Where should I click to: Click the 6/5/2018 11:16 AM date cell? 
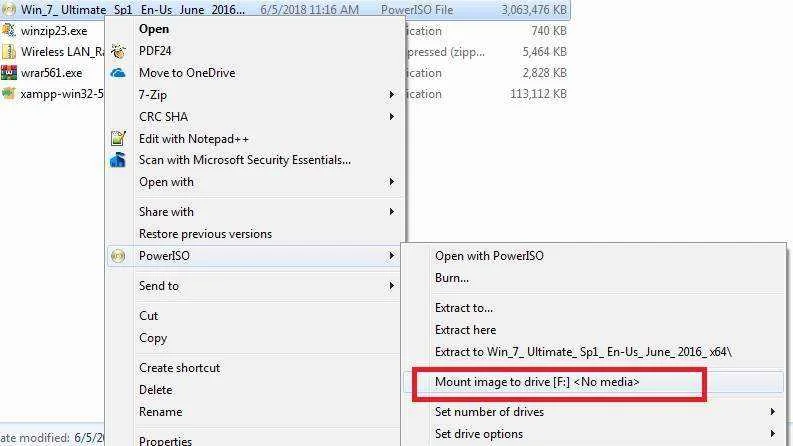[x=310, y=10]
